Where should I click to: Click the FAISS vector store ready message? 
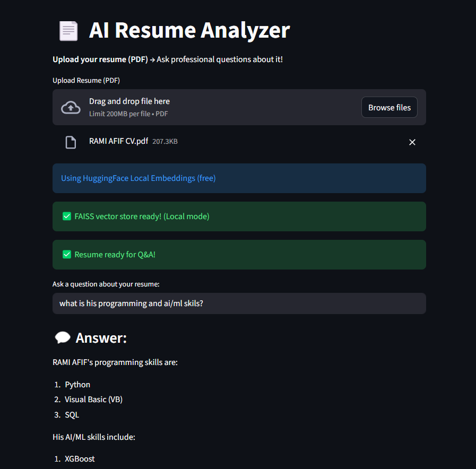click(239, 216)
